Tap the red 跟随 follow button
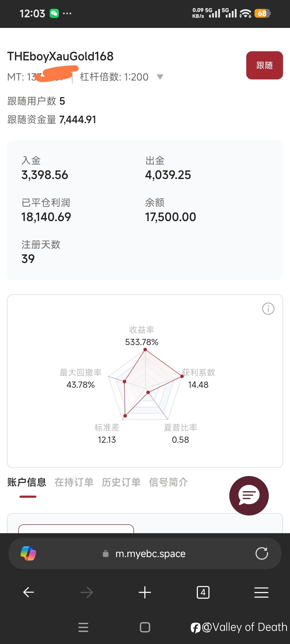 tap(264, 65)
